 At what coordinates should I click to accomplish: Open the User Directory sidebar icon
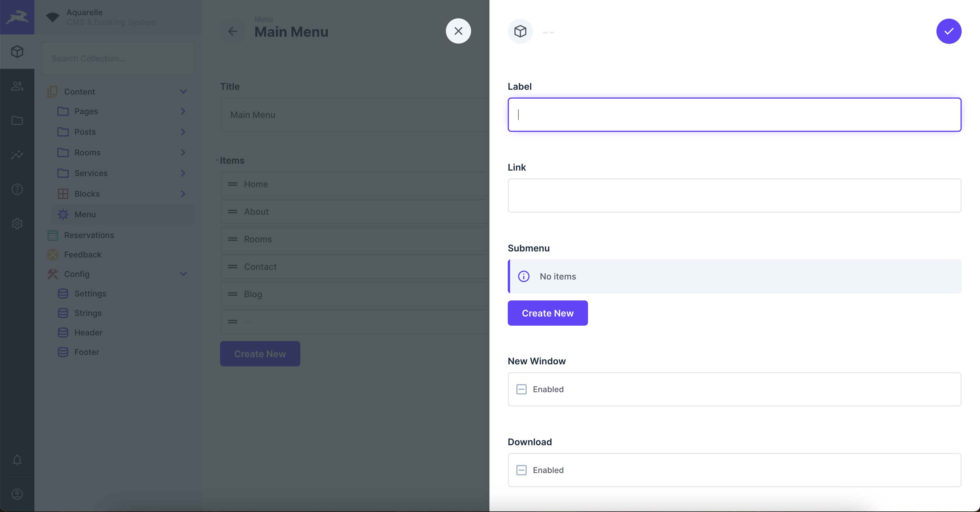click(17, 86)
